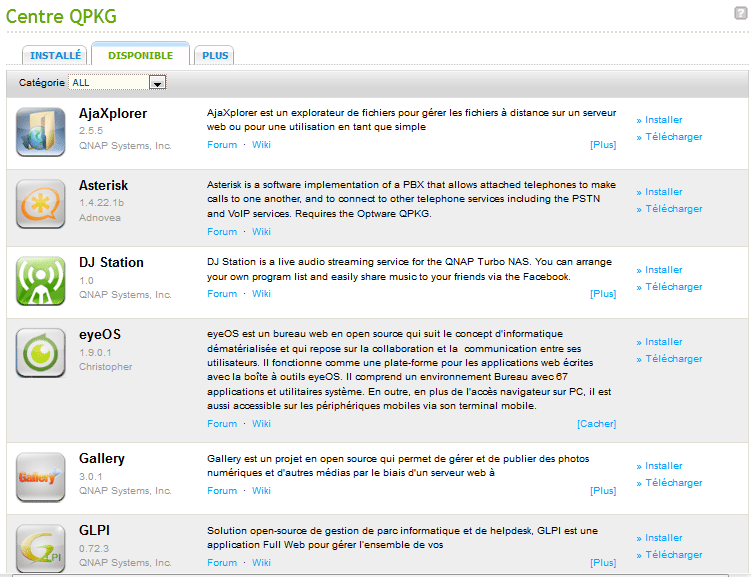This screenshot has height=577, width=751.
Task: Click the GLPI title text
Action: coord(94,530)
